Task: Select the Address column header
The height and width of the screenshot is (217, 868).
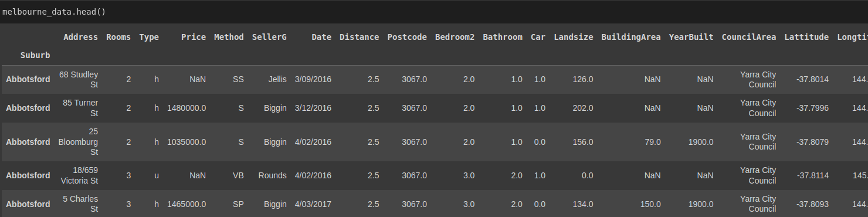Action: point(80,37)
